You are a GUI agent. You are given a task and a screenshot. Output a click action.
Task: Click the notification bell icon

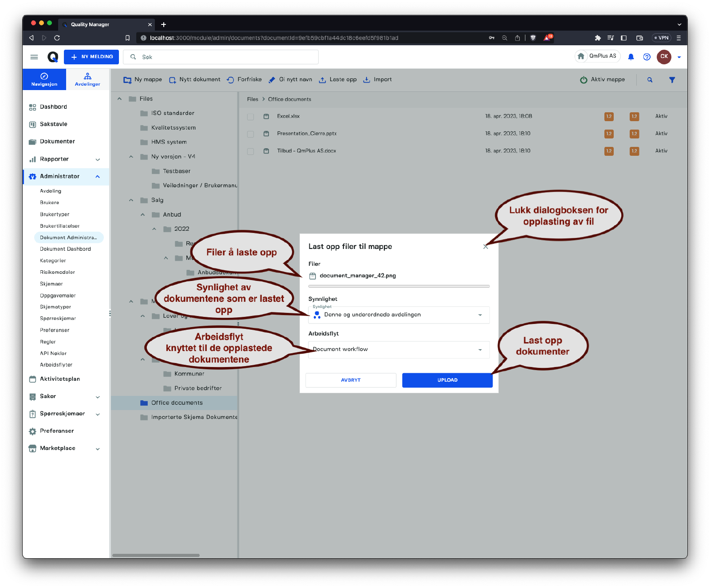tap(631, 57)
